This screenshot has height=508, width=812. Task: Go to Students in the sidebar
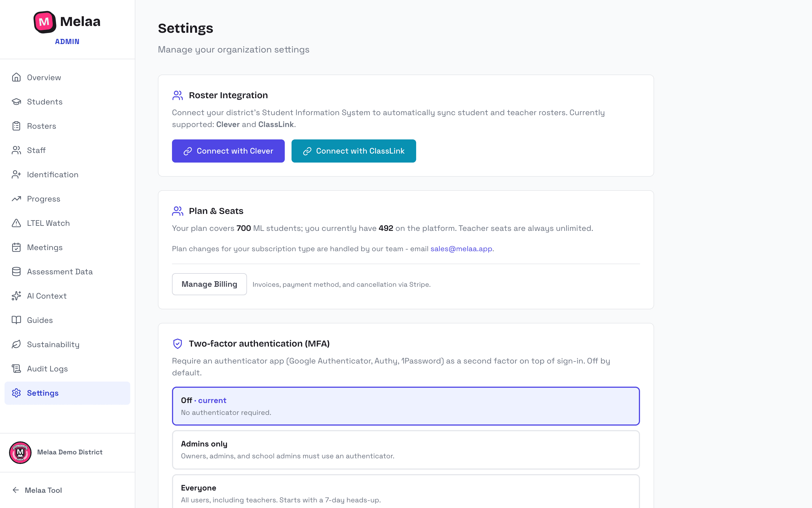67,102
